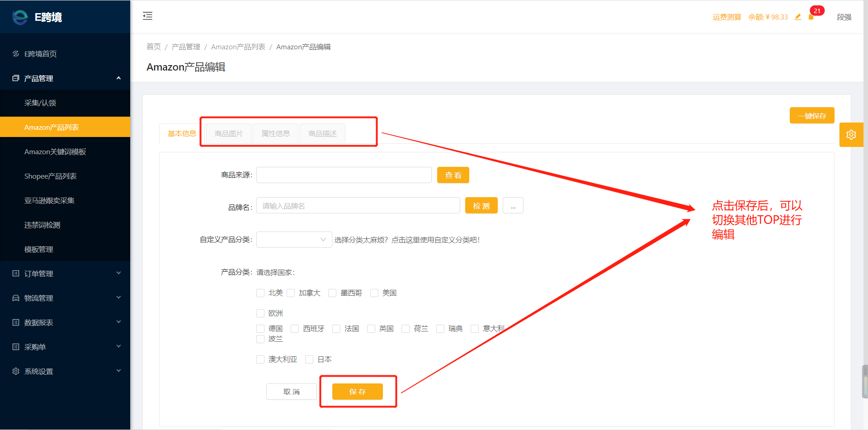Expand the 物流管理 menu chevron

(118, 298)
